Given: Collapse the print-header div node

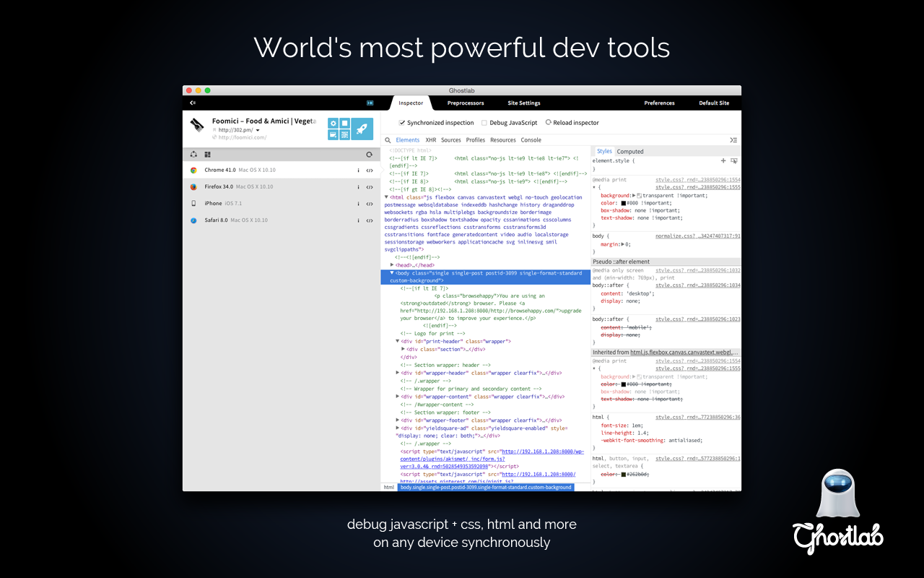Looking at the screenshot, I should [x=398, y=341].
